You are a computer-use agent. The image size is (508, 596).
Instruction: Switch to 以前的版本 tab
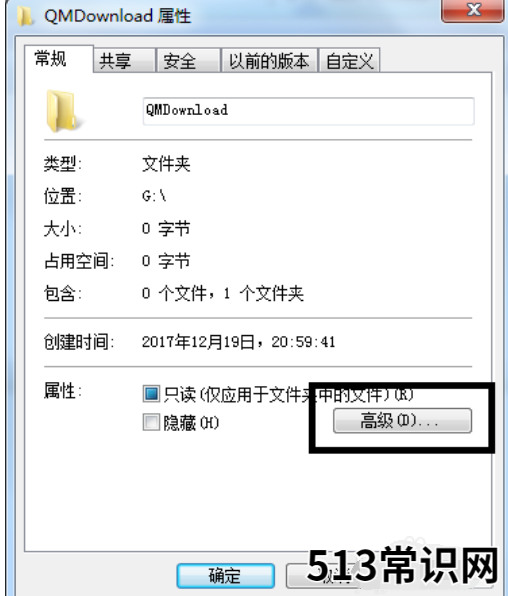(x=269, y=60)
